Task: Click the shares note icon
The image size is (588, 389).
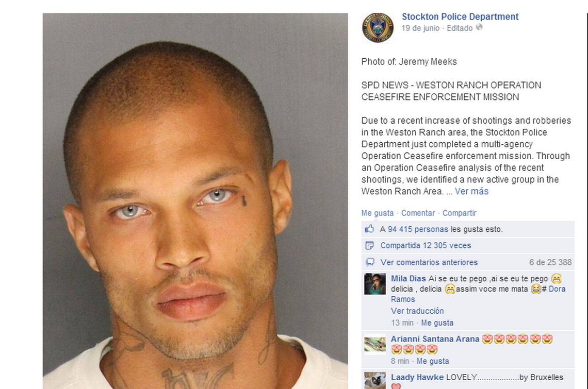Action: [x=369, y=245]
